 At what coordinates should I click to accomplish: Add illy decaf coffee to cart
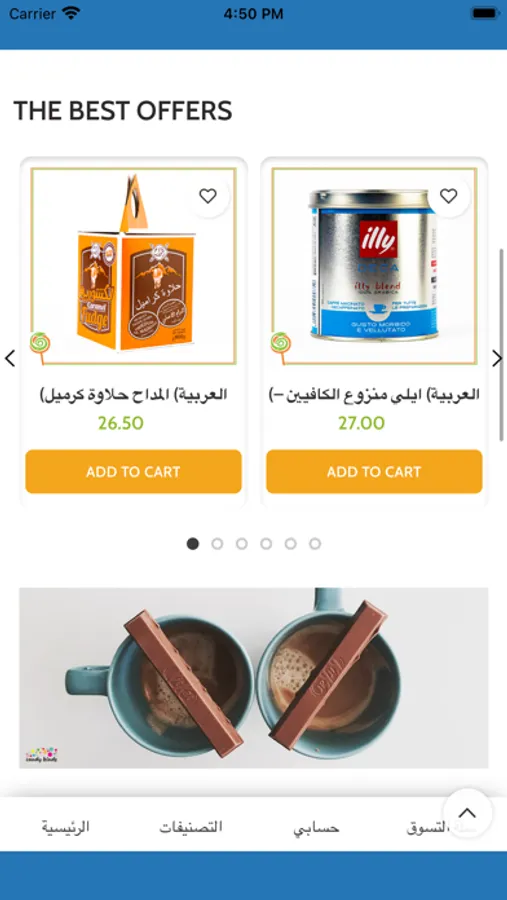[374, 472]
